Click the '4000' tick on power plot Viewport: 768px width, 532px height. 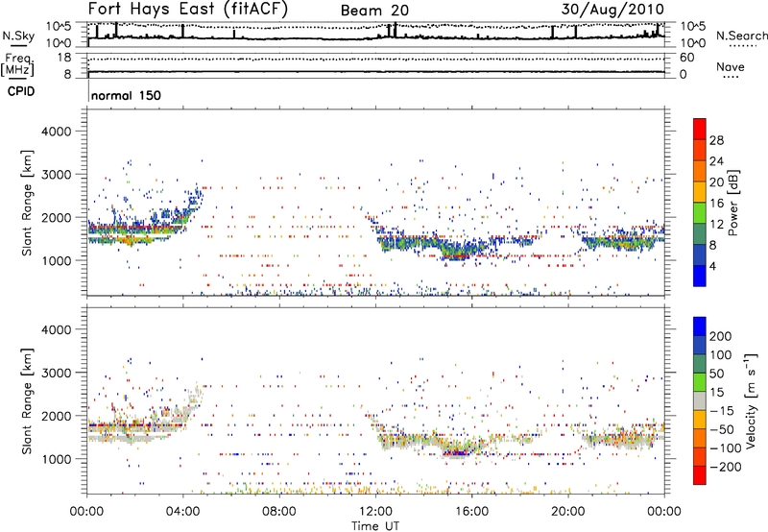pos(56,132)
